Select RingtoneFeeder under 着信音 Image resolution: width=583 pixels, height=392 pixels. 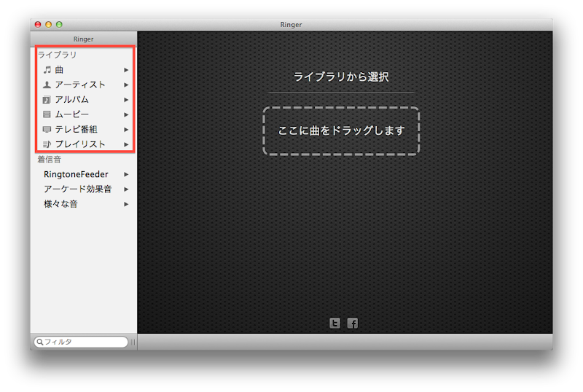pyautogui.click(x=84, y=174)
